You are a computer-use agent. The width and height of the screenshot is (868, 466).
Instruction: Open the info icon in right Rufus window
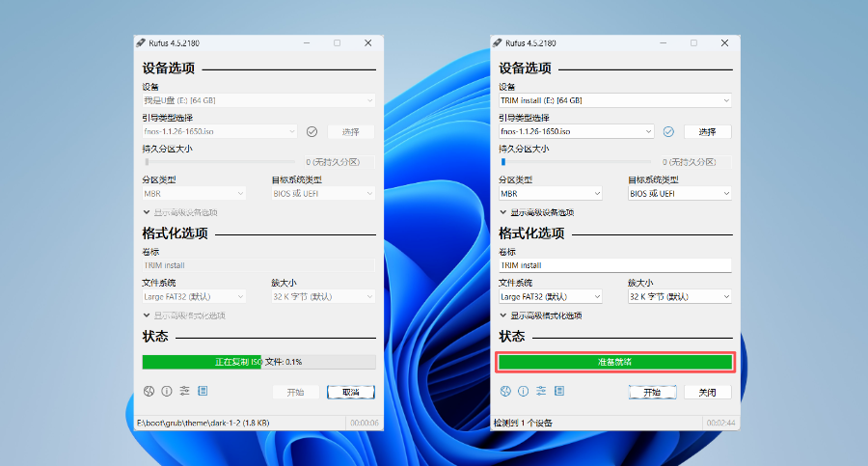pos(523,391)
